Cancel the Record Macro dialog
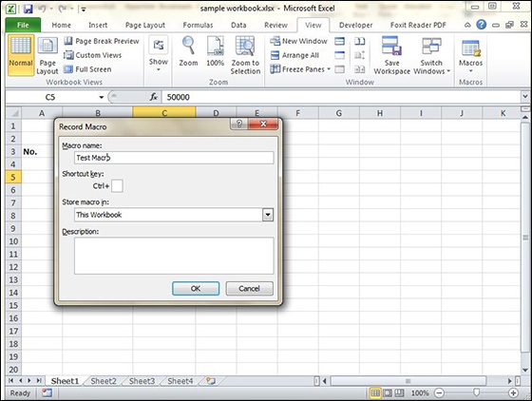The width and height of the screenshot is (532, 401). [249, 288]
